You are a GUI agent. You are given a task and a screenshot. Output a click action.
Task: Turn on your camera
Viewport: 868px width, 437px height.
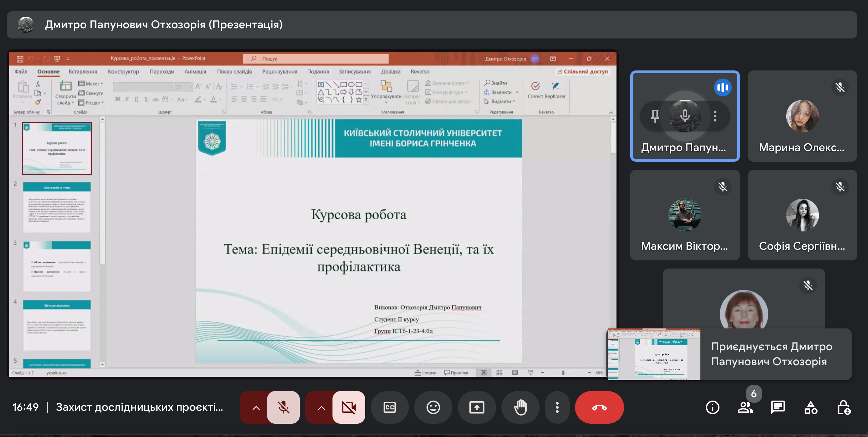click(x=348, y=407)
